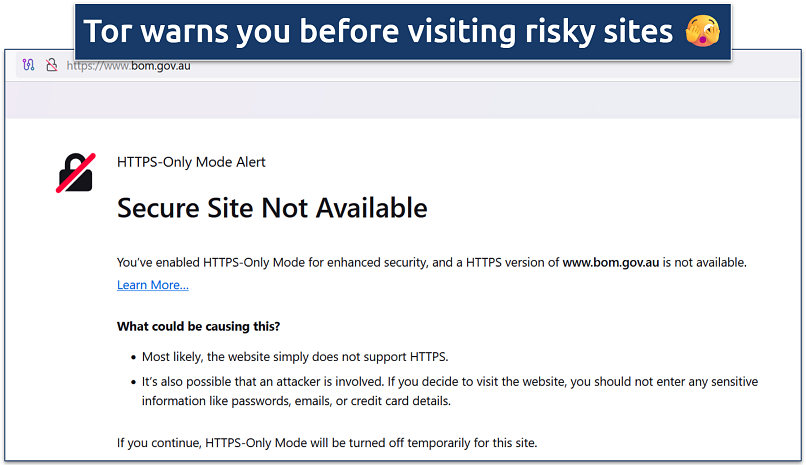
Task: Click the 'Tor warns you' caption banner
Action: coord(380,32)
